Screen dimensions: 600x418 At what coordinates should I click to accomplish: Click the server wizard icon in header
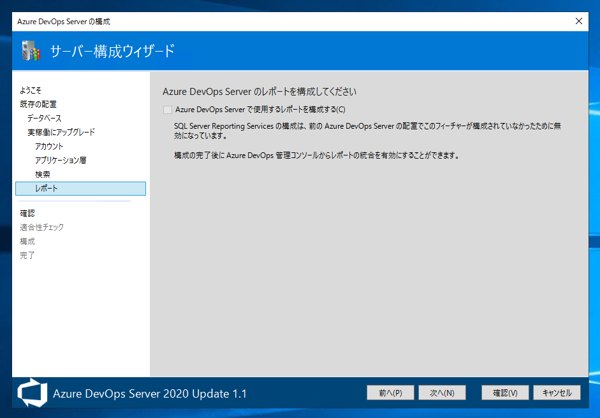31,51
